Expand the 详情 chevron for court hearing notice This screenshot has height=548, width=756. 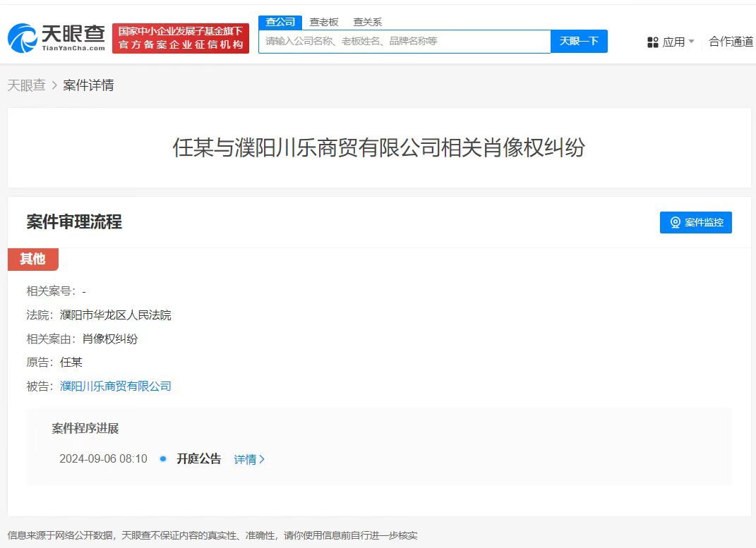(x=263, y=459)
